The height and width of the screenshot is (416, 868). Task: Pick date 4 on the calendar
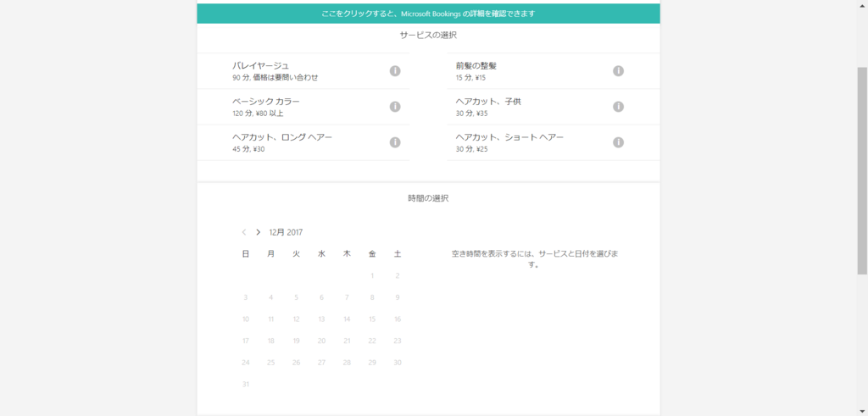pos(270,297)
